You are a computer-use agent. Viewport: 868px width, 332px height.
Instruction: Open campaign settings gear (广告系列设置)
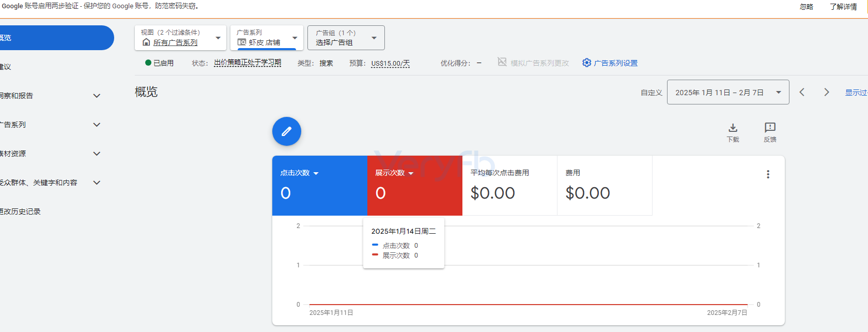coord(610,63)
